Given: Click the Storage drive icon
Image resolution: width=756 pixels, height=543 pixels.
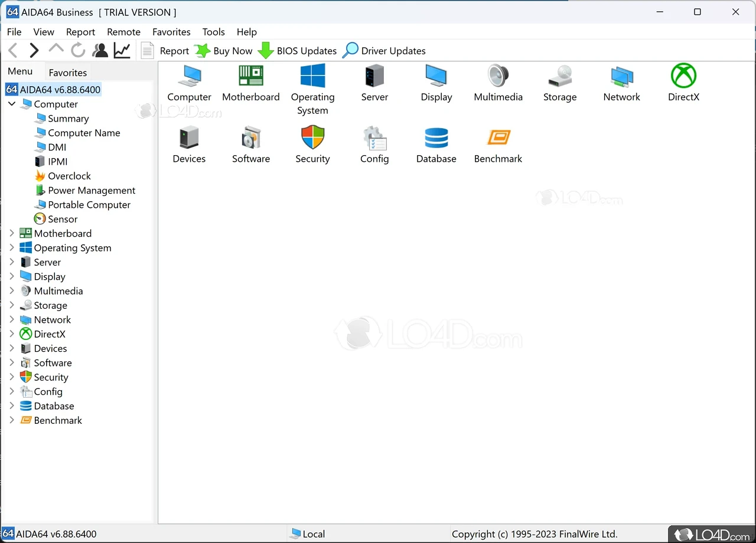Looking at the screenshot, I should (559, 77).
